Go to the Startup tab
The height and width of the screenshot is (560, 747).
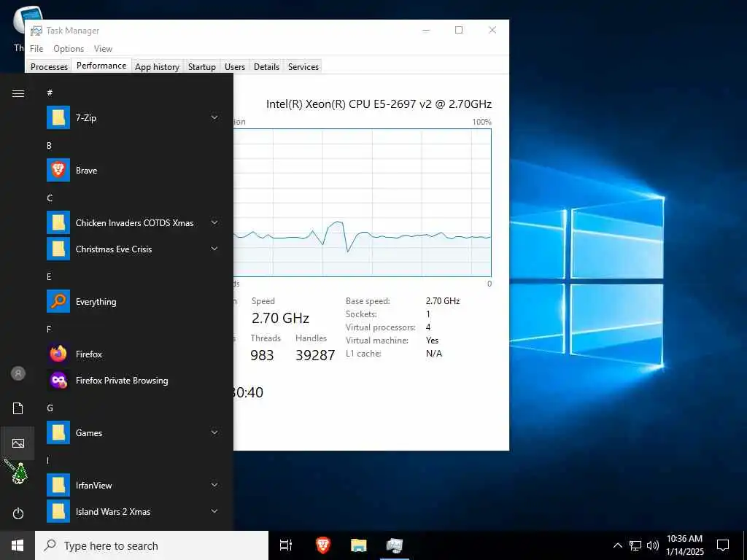(x=202, y=66)
